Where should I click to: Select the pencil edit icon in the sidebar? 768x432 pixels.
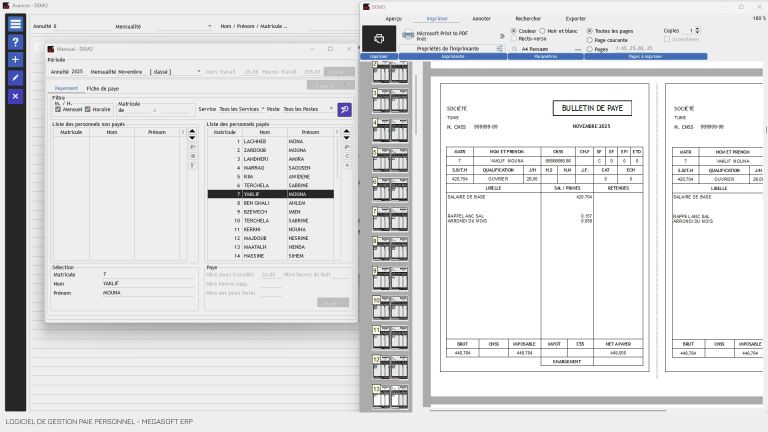(x=15, y=78)
